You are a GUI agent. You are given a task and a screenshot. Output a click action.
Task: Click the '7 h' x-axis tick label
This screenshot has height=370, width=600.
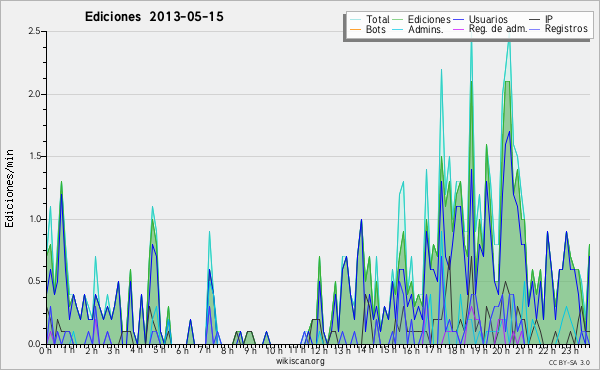[205, 350]
